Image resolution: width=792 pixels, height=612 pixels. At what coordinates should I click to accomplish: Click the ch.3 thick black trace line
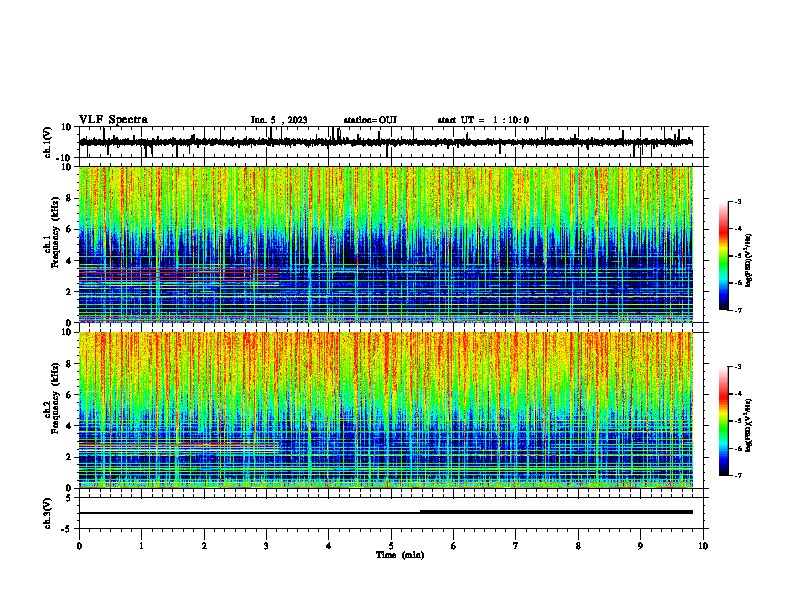point(556,512)
